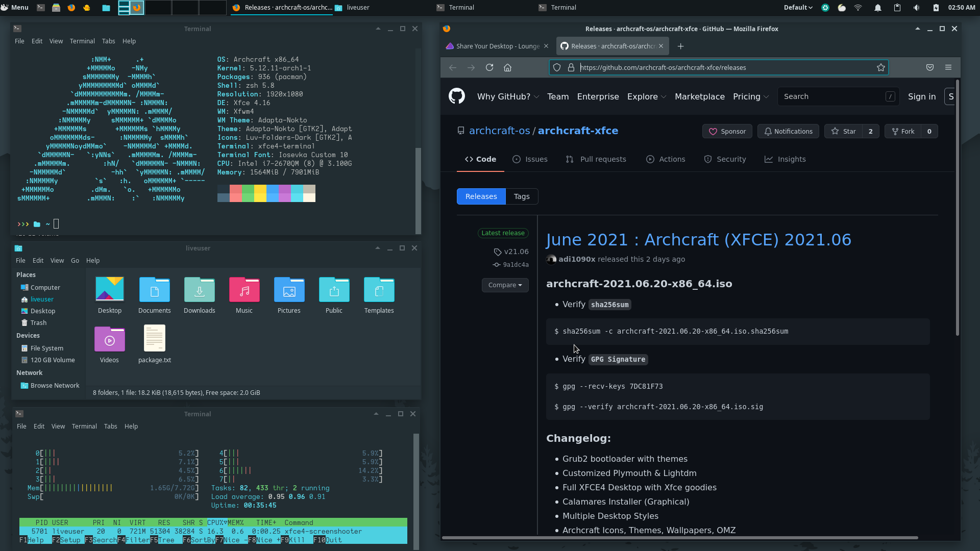
Task: Click the Tags toggle next to Releases
Action: click(x=522, y=196)
